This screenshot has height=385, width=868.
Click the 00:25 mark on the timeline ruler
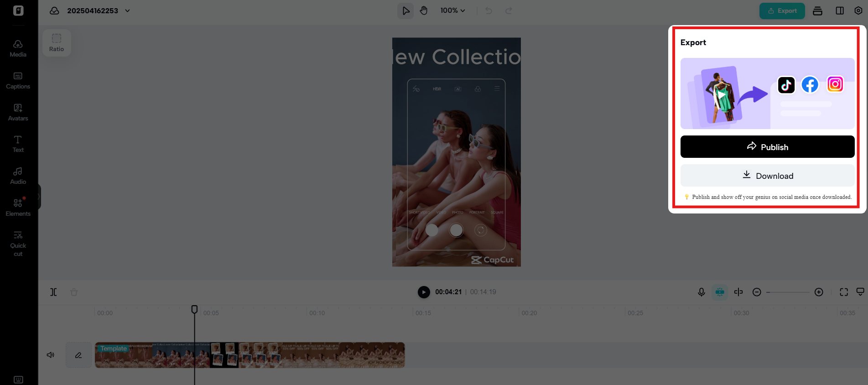[635, 313]
